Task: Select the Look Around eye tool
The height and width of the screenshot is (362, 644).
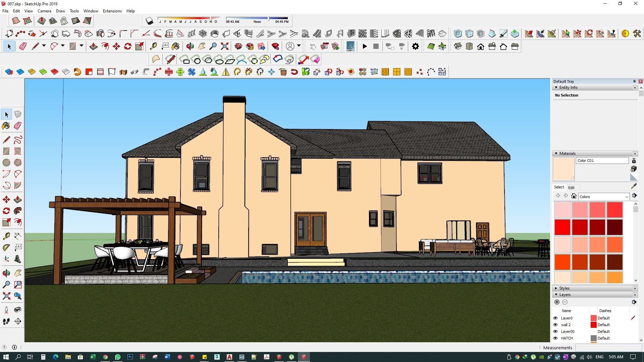Action: 18,310
